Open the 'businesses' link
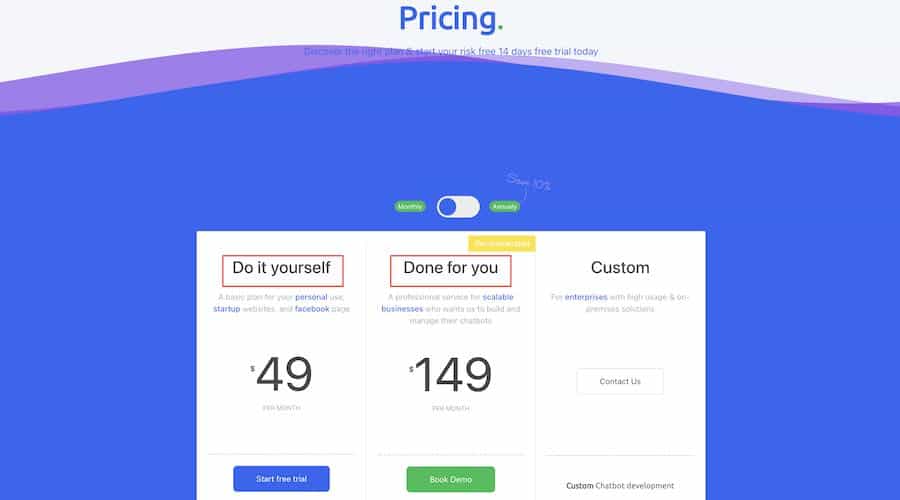The image size is (900, 500). (x=402, y=309)
